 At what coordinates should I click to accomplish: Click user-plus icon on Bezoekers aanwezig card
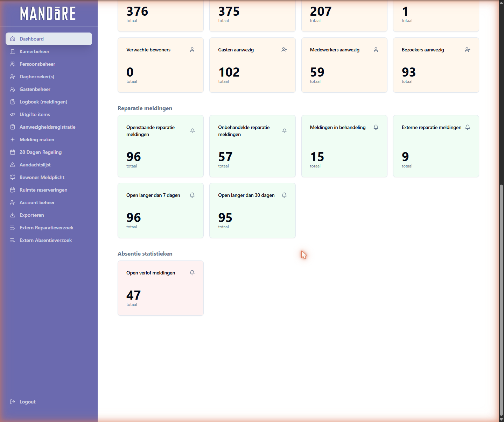(x=468, y=50)
